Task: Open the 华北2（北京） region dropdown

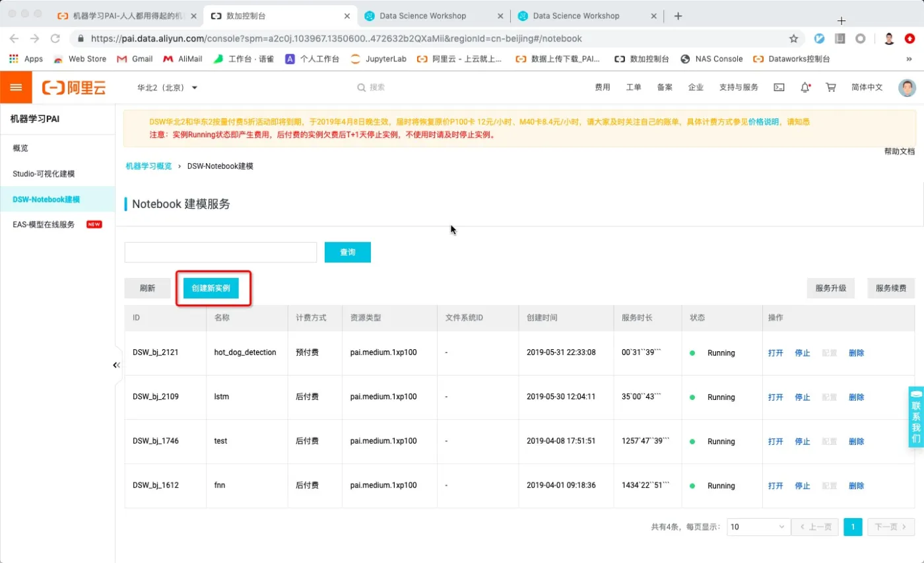Action: [x=167, y=87]
